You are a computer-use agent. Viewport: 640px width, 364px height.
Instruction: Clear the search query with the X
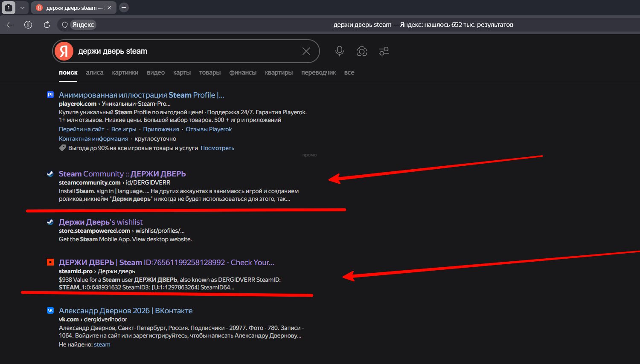[306, 51]
